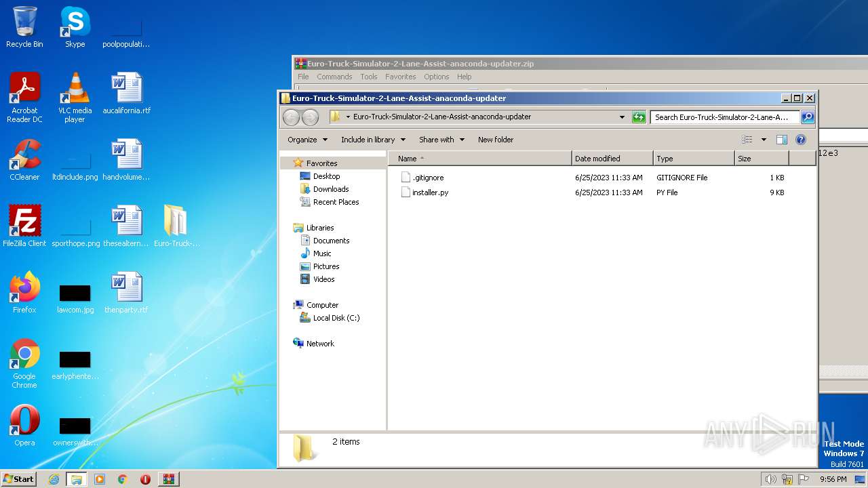Screen dimensions: 868x488
Task: Launch Google Chrome desktop shortcut
Action: click(24, 363)
